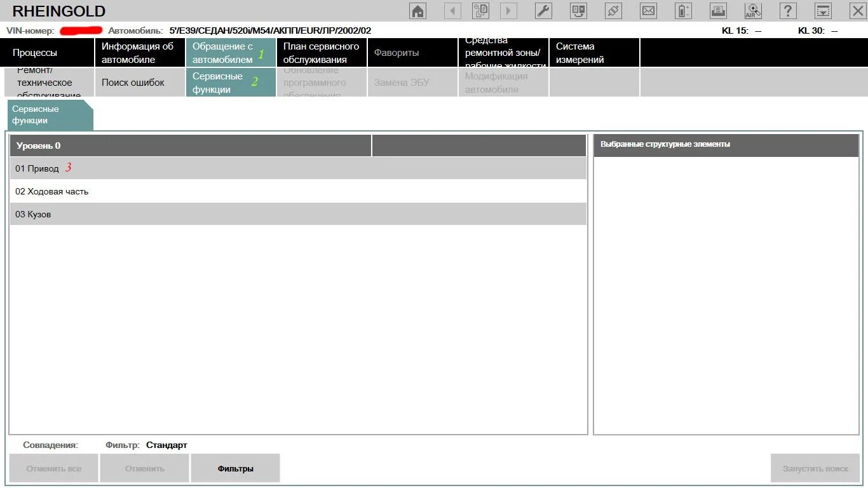Open the battery status icon

point(683,11)
